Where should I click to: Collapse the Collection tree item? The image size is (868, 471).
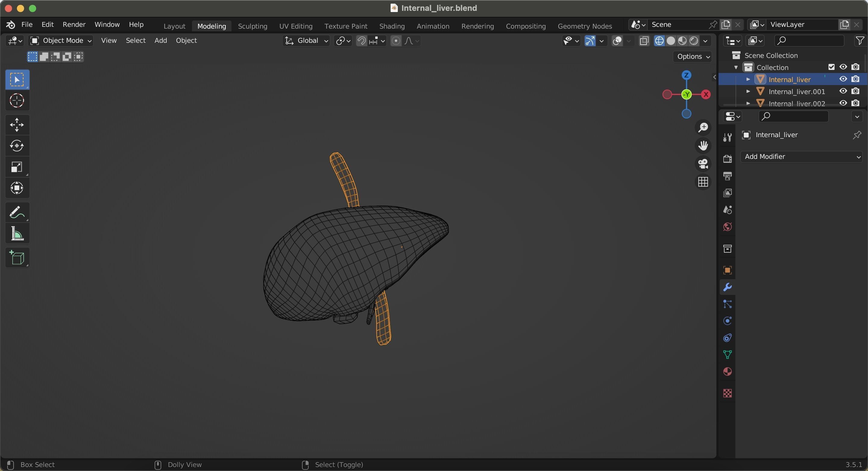(736, 68)
